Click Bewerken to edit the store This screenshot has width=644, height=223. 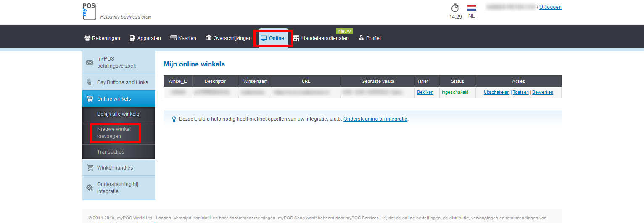coord(542,92)
